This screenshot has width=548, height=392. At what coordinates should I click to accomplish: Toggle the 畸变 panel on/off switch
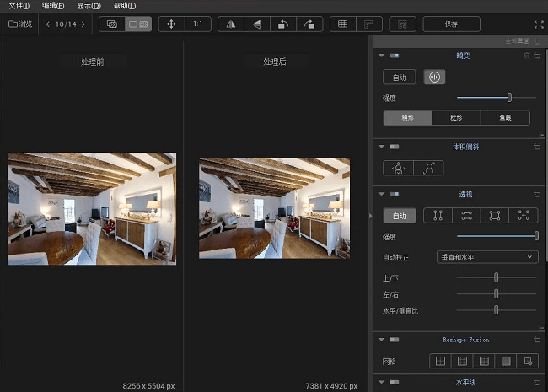pos(395,56)
